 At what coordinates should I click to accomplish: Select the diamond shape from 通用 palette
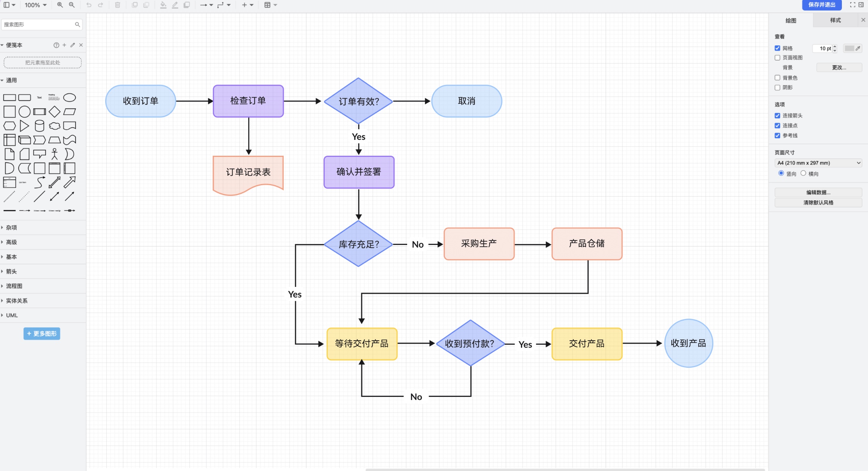(x=54, y=112)
